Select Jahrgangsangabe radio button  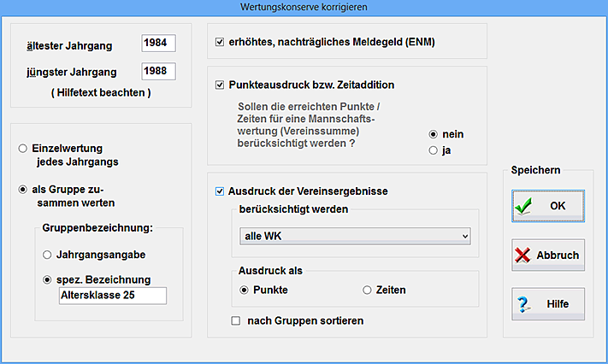[47, 254]
